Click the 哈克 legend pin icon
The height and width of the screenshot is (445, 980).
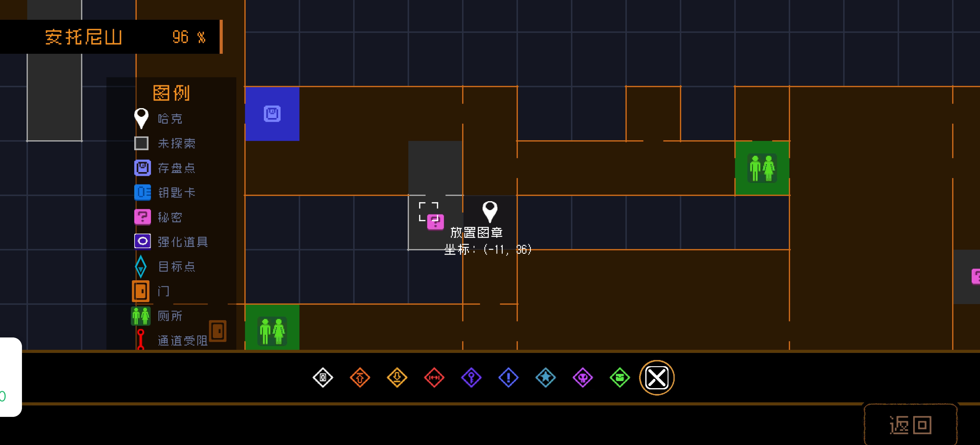141,119
